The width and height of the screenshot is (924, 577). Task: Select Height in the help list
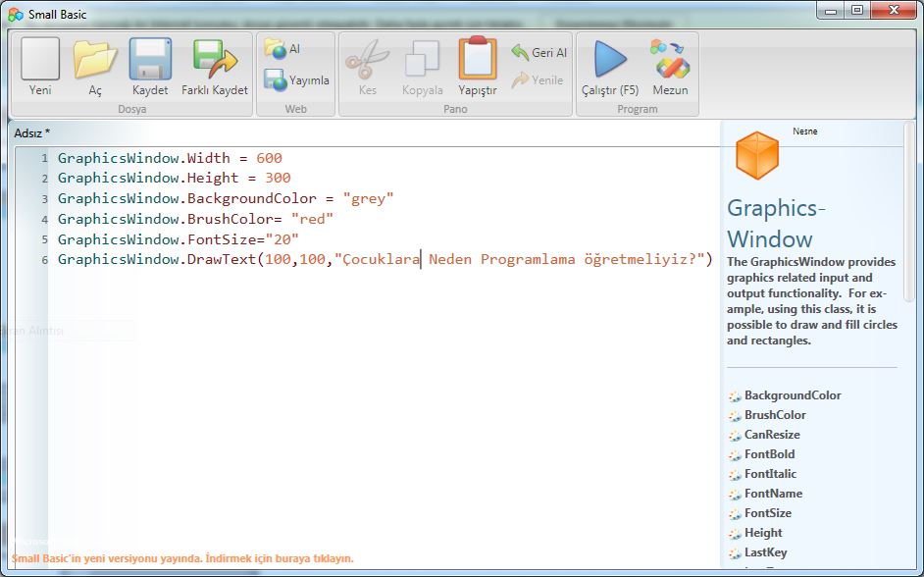point(763,533)
